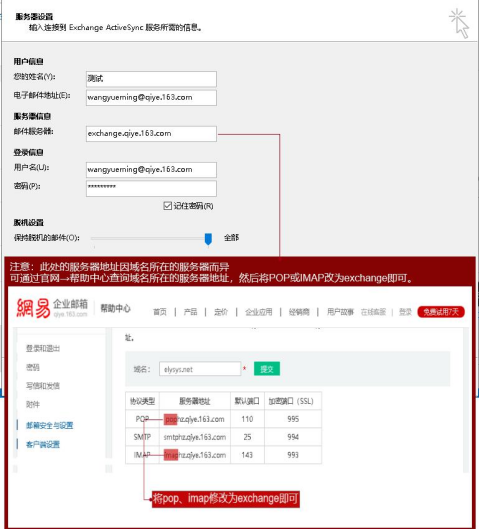Click the 邮件服务器 field with exchange.qiye.163.com
The image size is (479, 531).
coord(151,133)
